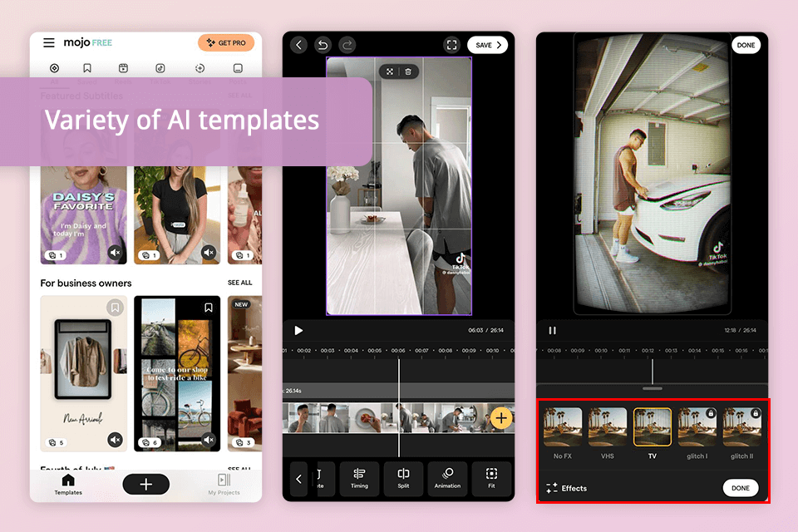This screenshot has width=798, height=532.
Task: Unmute the Daisy's Favorite template
Action: (x=116, y=252)
